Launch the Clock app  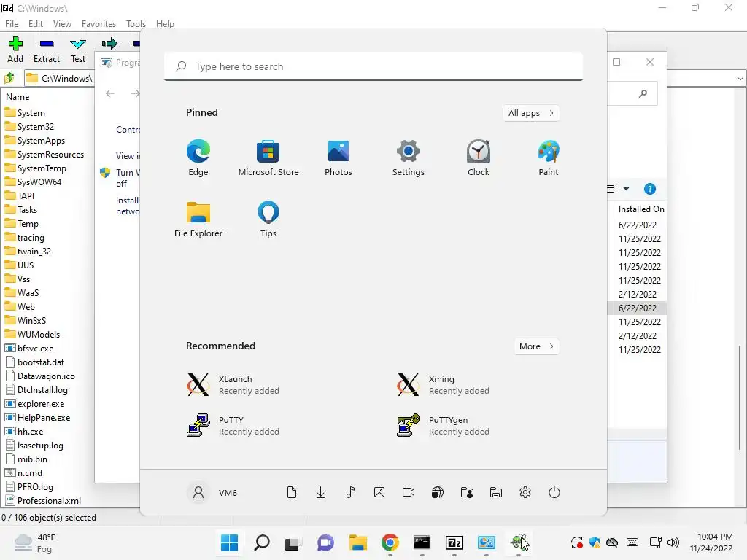tap(479, 158)
